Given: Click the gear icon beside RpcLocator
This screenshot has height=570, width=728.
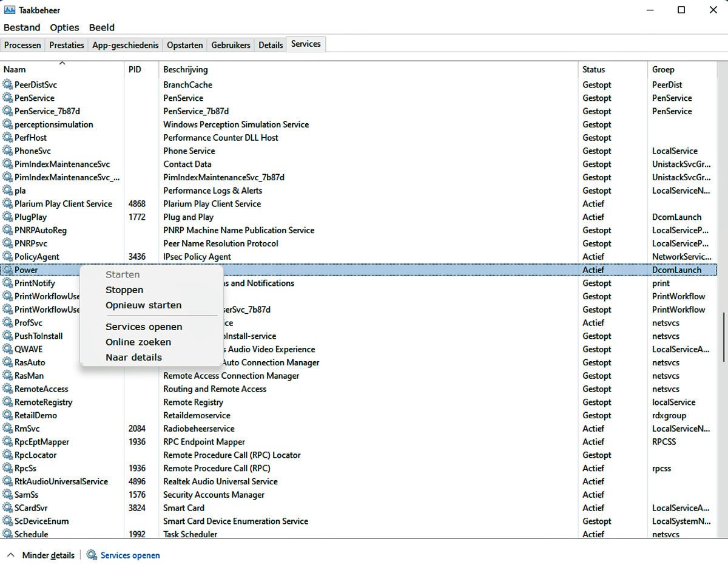Looking at the screenshot, I should (x=7, y=455).
